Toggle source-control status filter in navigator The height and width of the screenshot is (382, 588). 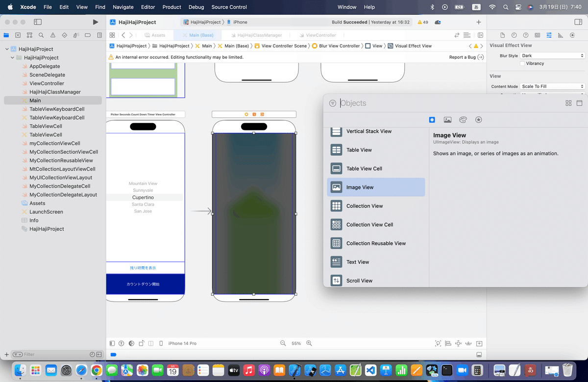99,355
